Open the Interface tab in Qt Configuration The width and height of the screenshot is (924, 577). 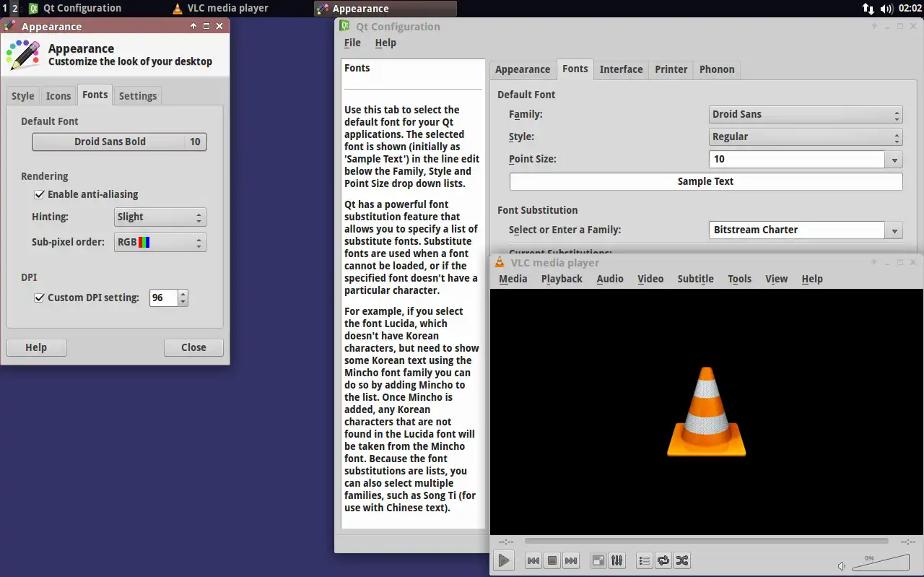pyautogui.click(x=621, y=69)
